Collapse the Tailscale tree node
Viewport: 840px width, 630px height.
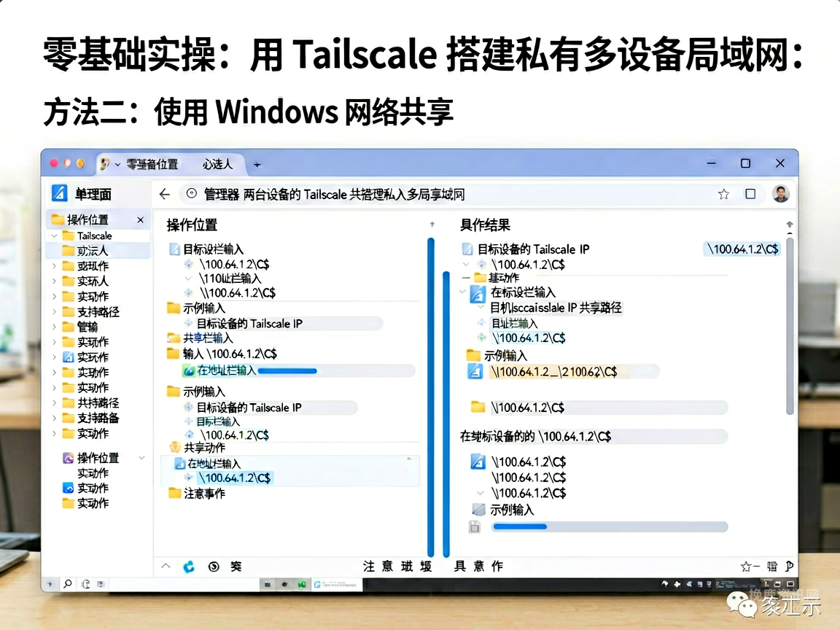point(54,236)
